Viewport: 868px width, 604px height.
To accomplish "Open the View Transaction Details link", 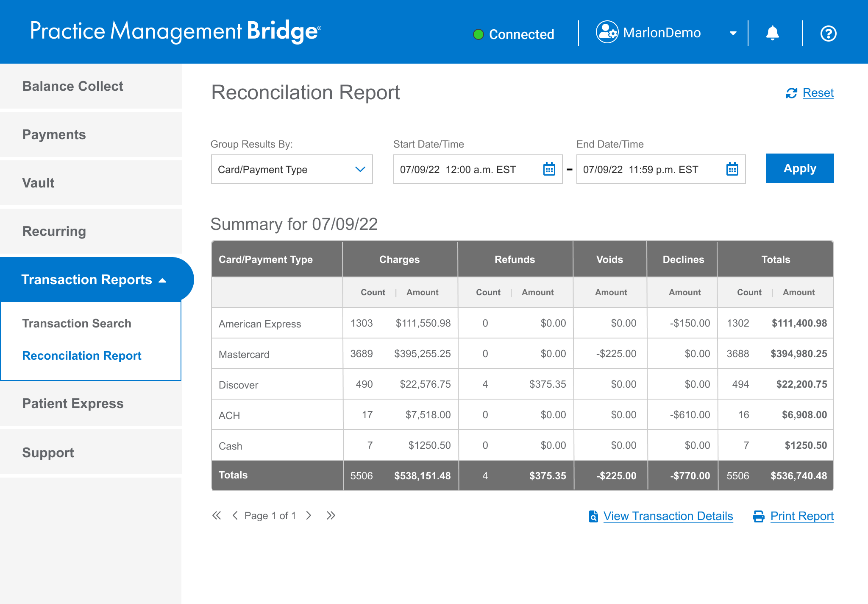I will click(668, 516).
